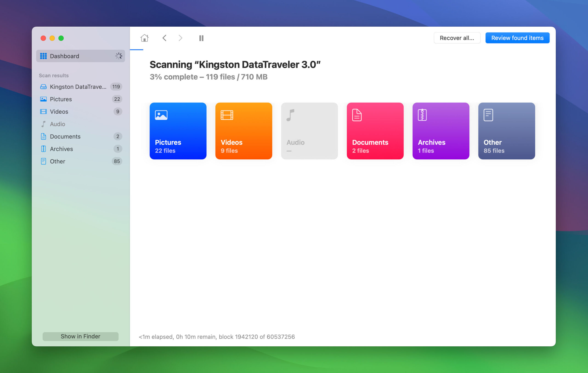Click Recover all files button
Screen dimensions: 588x373
pos(456,38)
